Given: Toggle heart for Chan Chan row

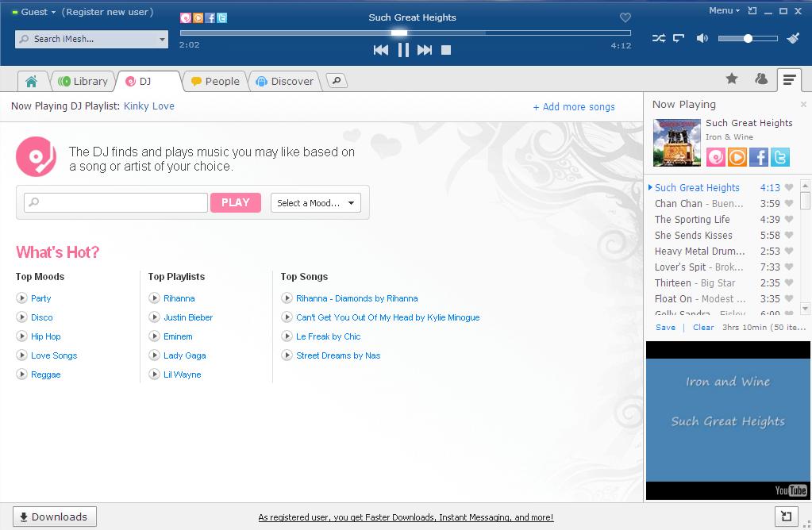Looking at the screenshot, I should click(789, 203).
